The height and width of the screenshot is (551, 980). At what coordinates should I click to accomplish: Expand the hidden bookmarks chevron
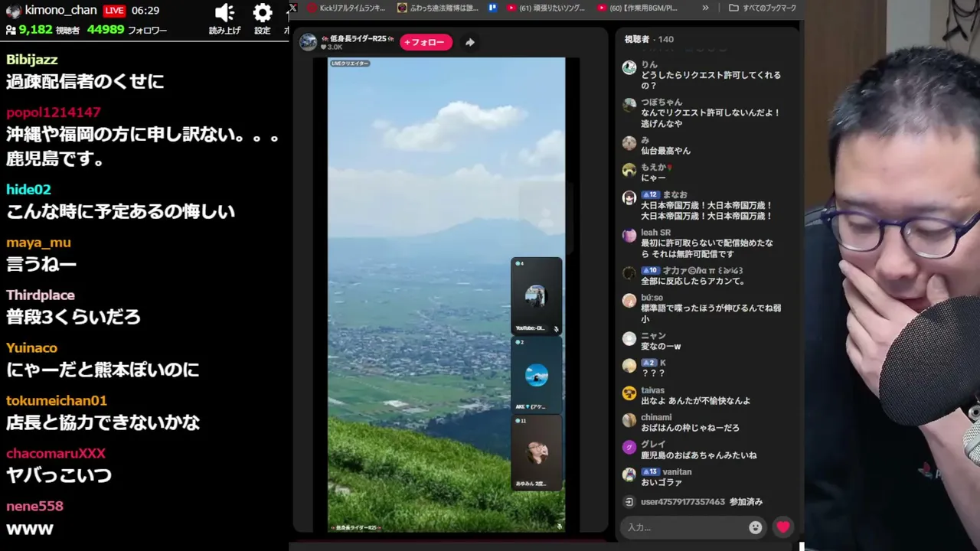(x=705, y=8)
